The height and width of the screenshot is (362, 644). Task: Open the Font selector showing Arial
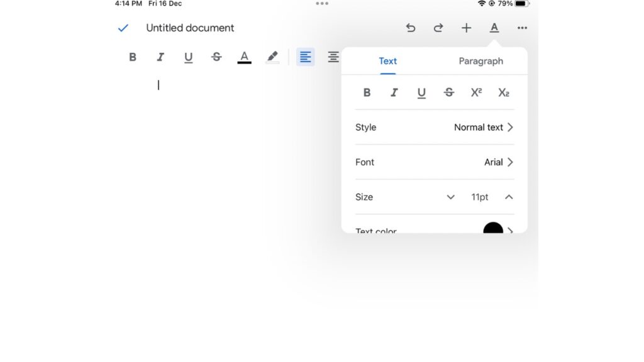[434, 162]
